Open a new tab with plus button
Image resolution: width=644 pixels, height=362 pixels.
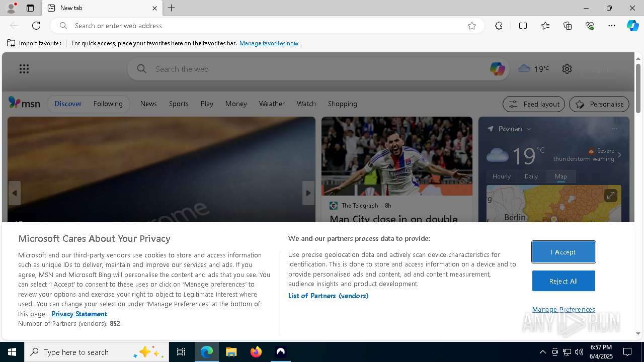click(x=172, y=8)
